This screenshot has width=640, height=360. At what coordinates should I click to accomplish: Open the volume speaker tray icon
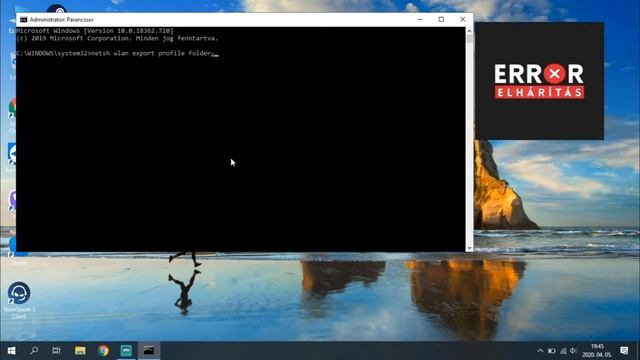tap(573, 351)
